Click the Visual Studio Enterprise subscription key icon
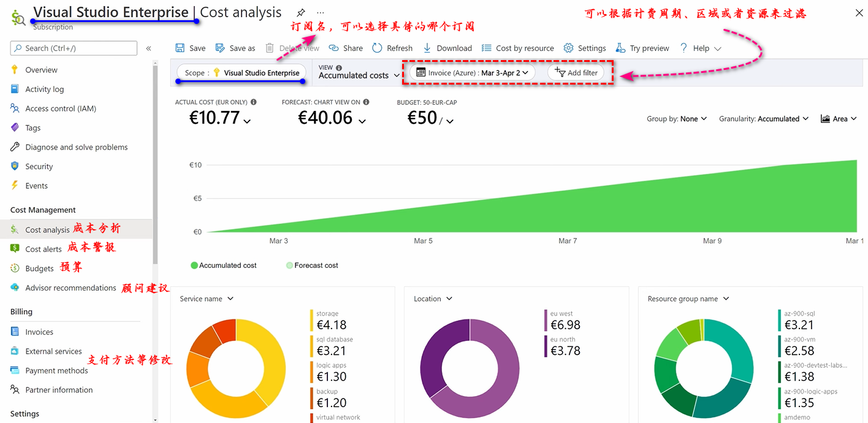 click(216, 72)
